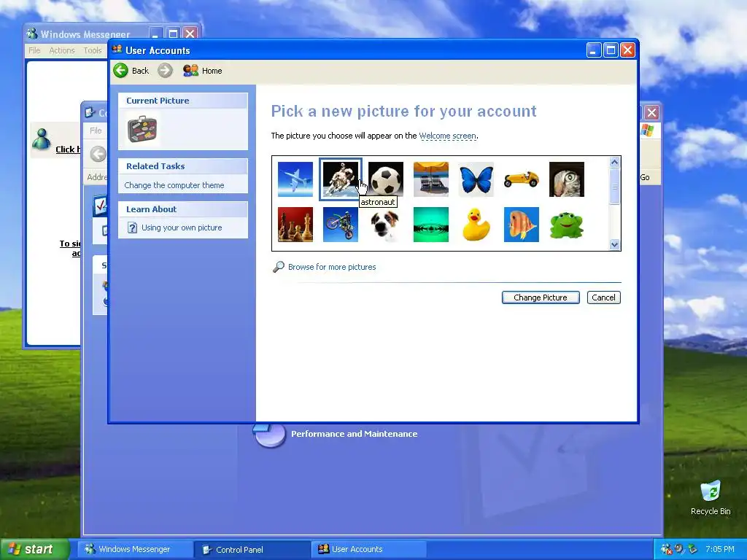The height and width of the screenshot is (560, 747).
Task: Choose the dirt bike picture
Action: coord(340,225)
